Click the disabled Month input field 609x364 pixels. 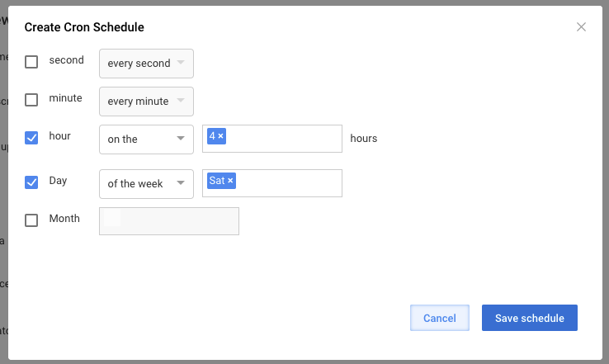tap(169, 221)
